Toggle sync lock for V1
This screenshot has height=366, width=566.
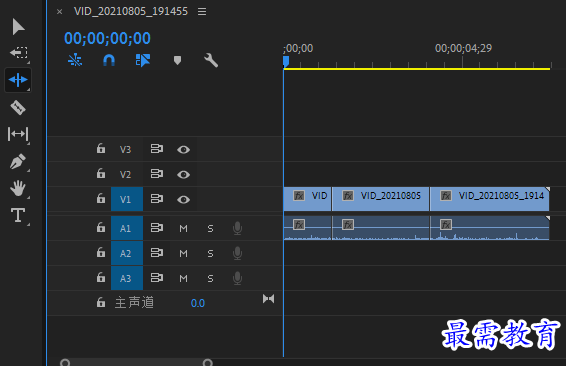tap(157, 199)
